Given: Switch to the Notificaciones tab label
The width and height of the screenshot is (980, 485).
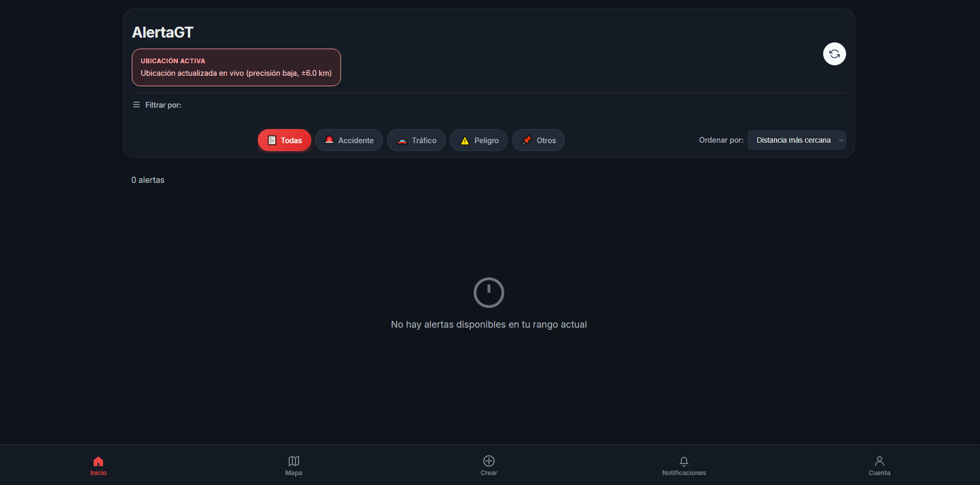Looking at the screenshot, I should click(x=684, y=473).
